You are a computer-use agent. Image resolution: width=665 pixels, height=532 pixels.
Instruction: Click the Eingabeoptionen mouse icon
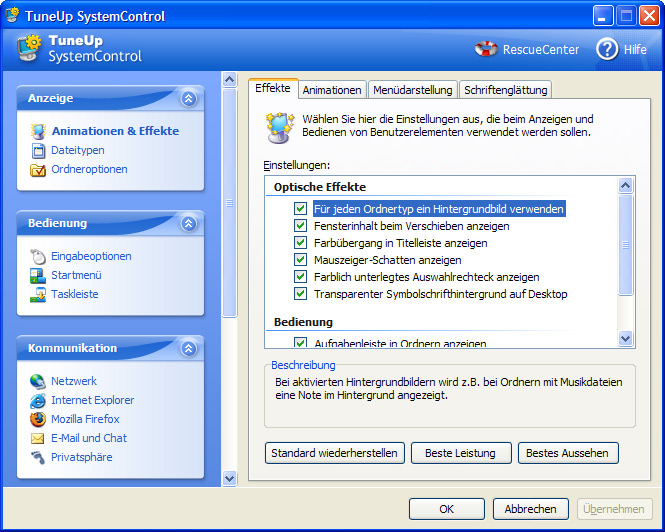[x=38, y=256]
